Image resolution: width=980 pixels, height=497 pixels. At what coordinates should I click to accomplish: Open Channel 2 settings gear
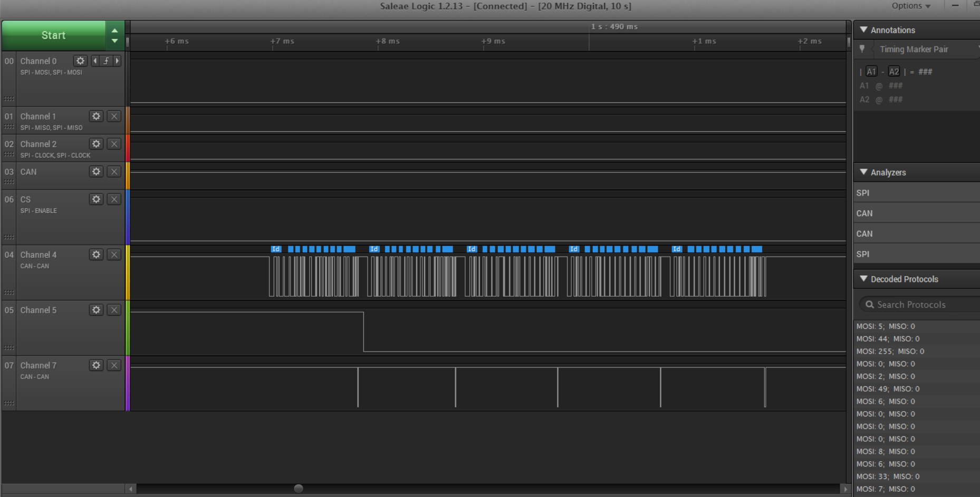pyautogui.click(x=96, y=144)
